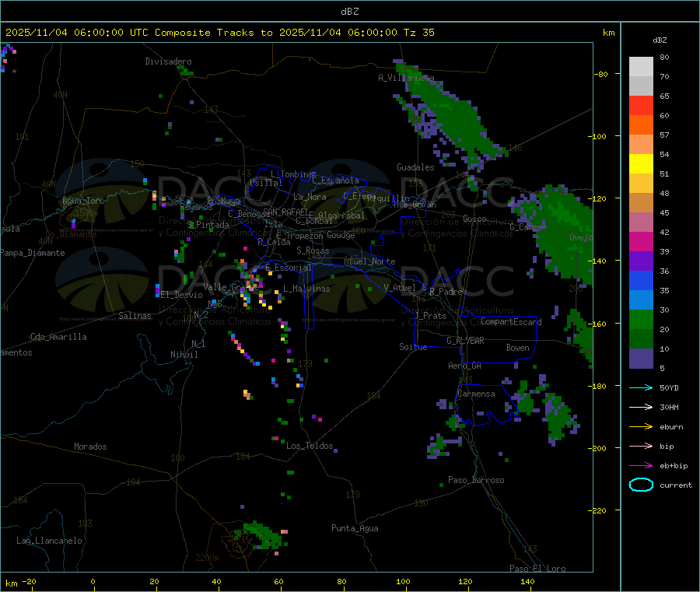Click the Cda_Amarilla map label
This screenshot has width=700, height=592.
58,337
